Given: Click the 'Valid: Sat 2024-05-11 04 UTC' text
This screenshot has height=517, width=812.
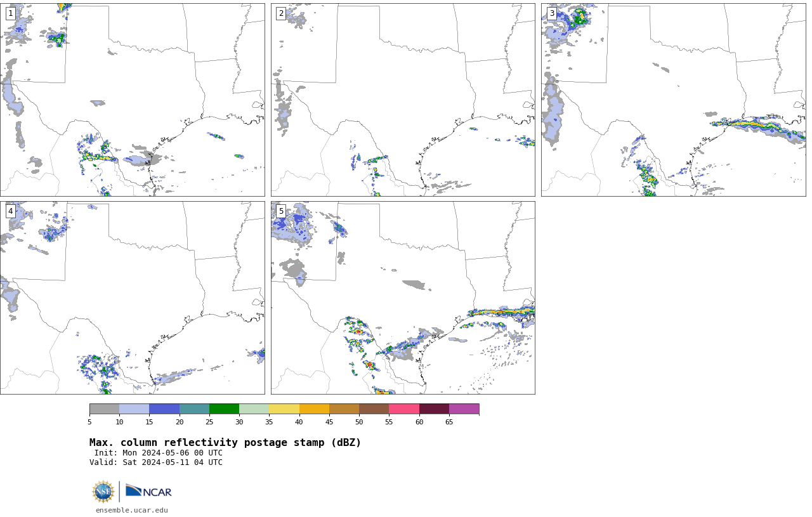Looking at the screenshot, I should pos(156,462).
